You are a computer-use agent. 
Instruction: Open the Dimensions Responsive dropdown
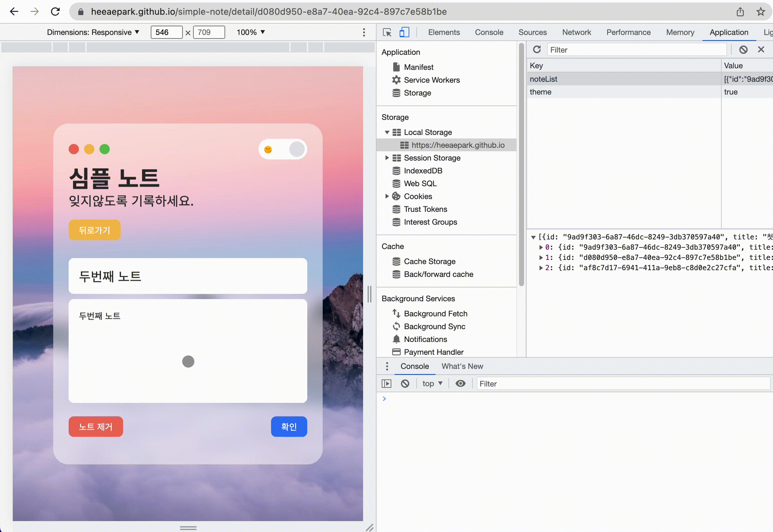[x=93, y=32]
